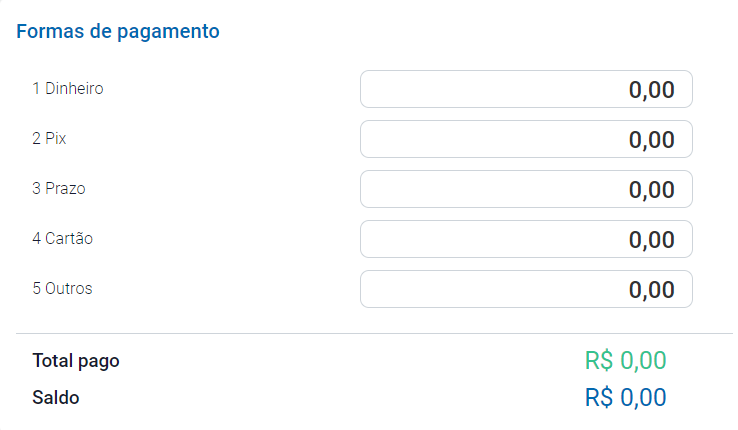The width and height of the screenshot is (738, 430).
Task: Click into the Outros amount field
Action: [x=526, y=289]
